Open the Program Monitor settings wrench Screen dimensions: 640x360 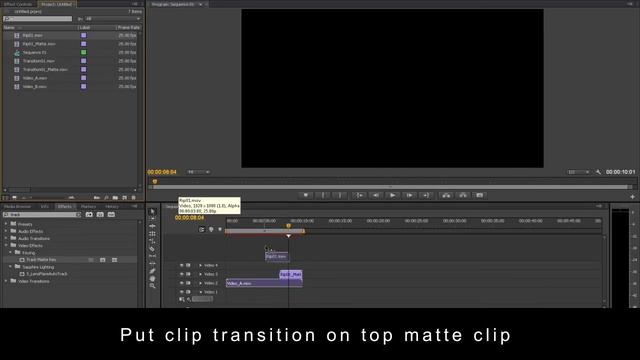pyautogui.click(x=598, y=172)
